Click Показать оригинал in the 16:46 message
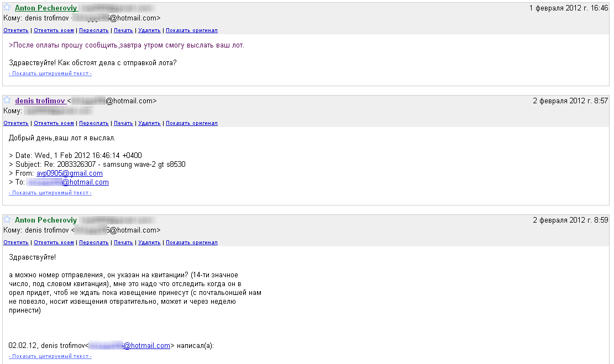The width and height of the screenshot is (614, 364). [191, 30]
